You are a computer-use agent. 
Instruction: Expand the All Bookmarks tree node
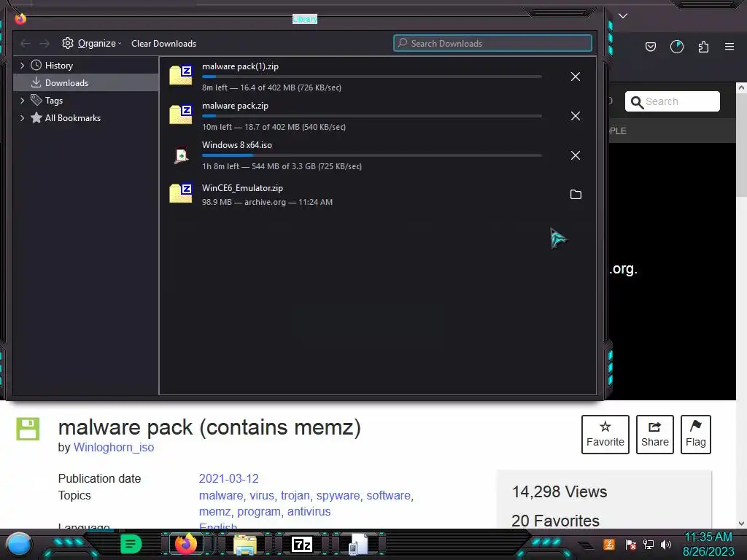22,117
